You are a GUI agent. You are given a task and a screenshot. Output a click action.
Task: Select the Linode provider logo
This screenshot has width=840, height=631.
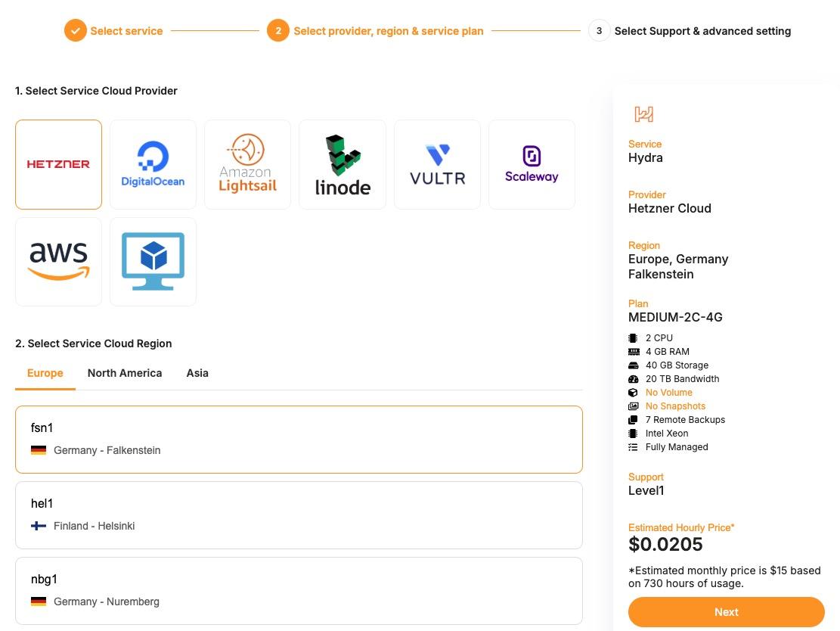coord(342,164)
